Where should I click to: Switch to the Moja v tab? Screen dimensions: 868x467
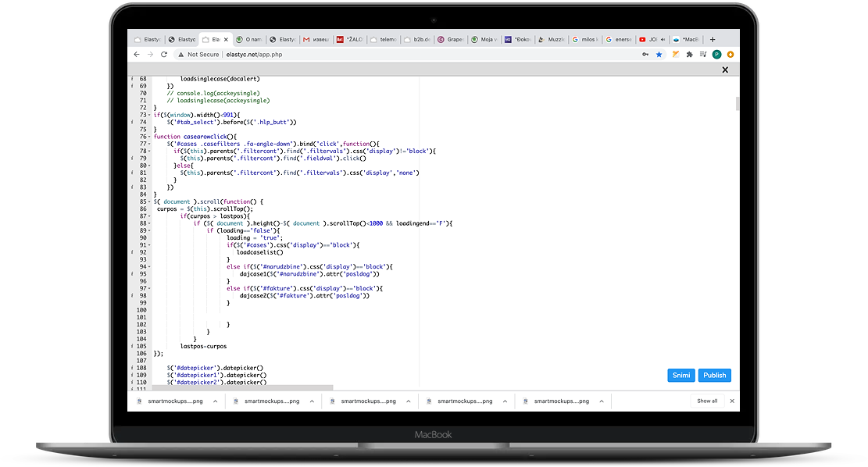click(484, 39)
